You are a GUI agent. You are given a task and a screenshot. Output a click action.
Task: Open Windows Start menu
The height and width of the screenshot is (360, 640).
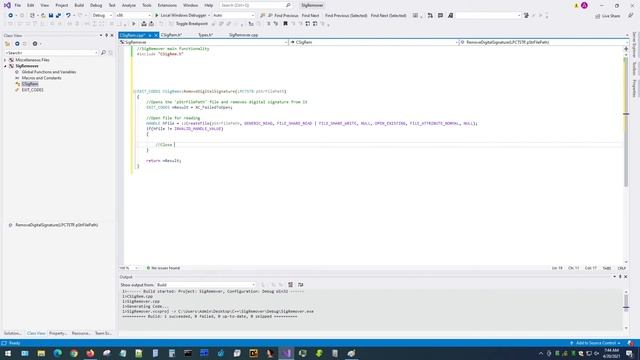click(x=8, y=353)
